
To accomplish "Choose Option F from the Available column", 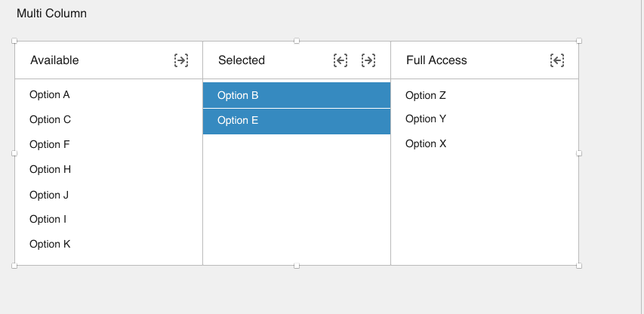I will point(109,144).
